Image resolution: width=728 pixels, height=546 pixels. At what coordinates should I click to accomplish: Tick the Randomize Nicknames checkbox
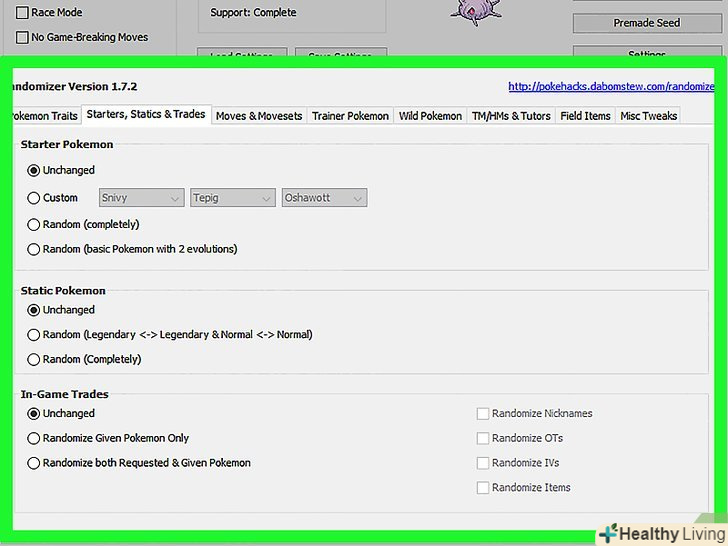tap(483, 414)
